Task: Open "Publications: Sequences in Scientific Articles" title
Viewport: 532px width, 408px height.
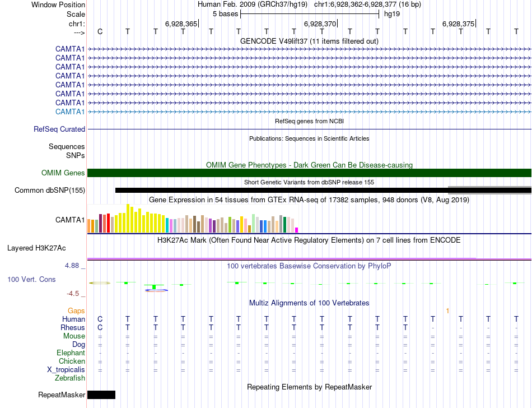Action: click(x=309, y=138)
